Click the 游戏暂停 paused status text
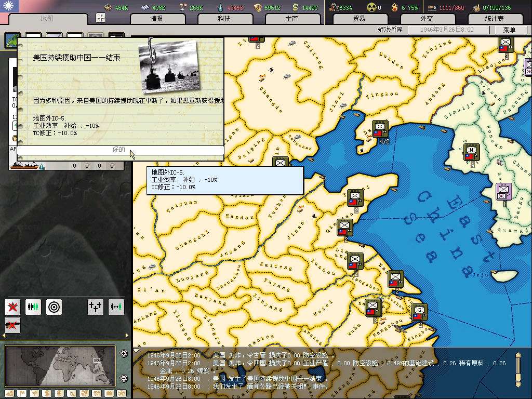The height and width of the screenshot is (399, 532). 390,30
